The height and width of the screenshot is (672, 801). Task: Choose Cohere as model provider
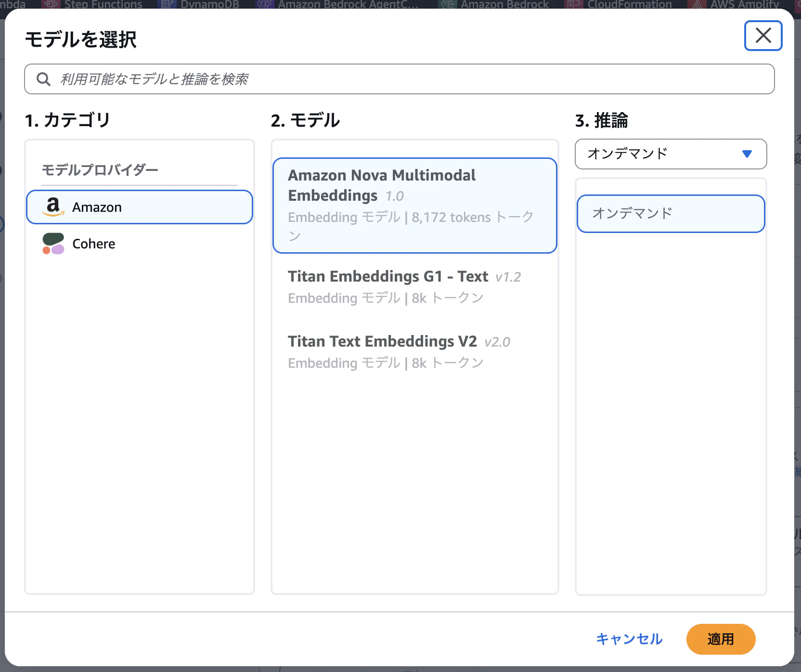(140, 244)
